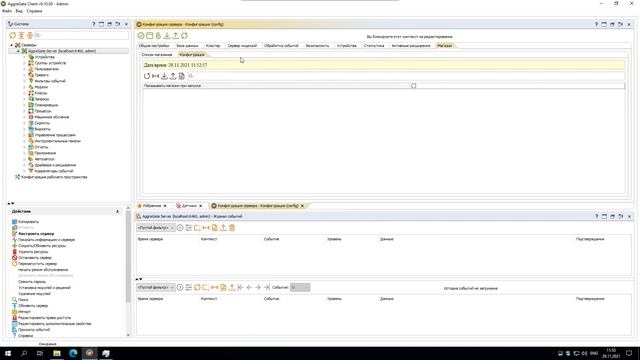Open the Безопасность tab
Screen dimensions: 640x360
click(317, 46)
